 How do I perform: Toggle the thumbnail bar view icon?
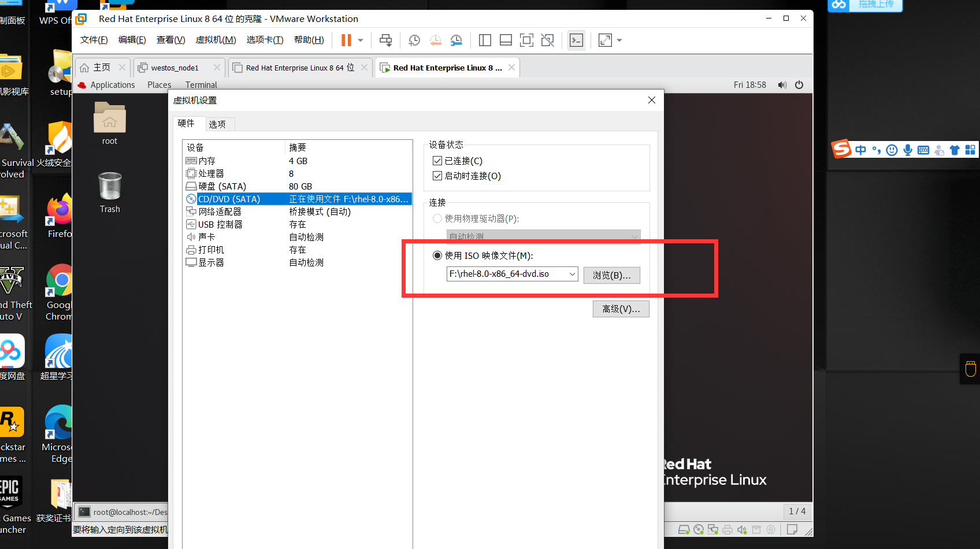pyautogui.click(x=506, y=40)
